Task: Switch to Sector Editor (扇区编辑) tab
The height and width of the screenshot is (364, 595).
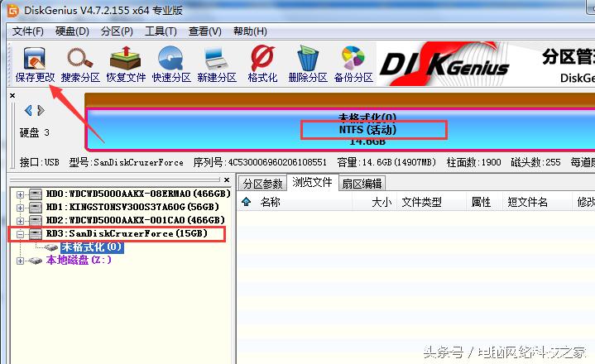Action: (362, 184)
